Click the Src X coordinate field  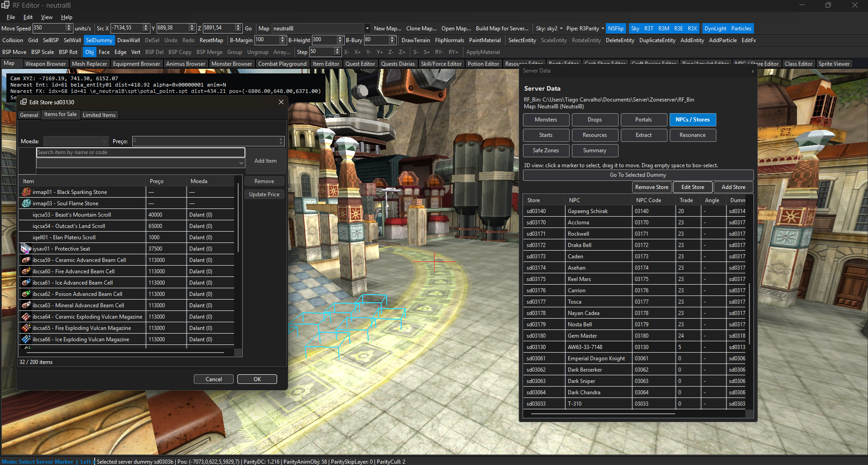click(126, 28)
